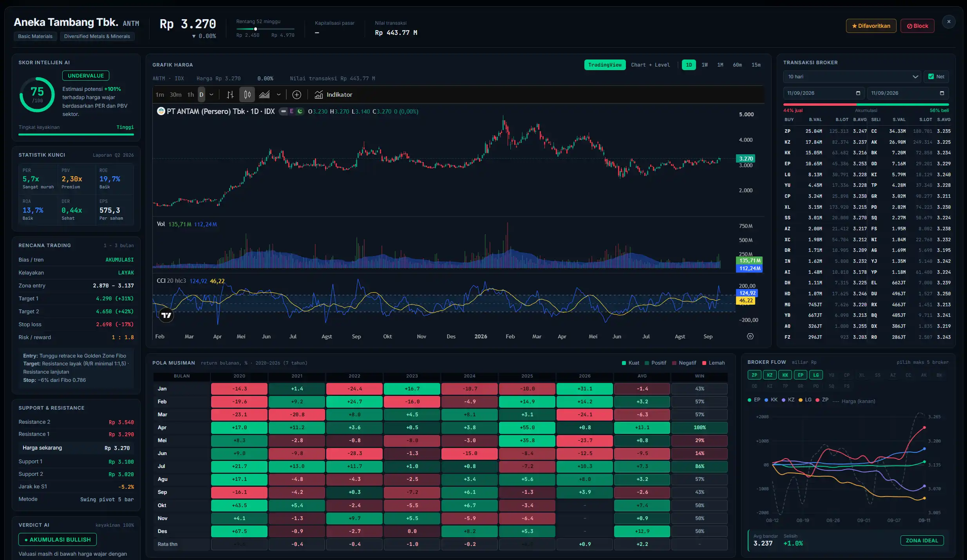Click the ZP legend dot in Broker Flow
Image resolution: width=967 pixels, height=560 pixels.
point(817,400)
